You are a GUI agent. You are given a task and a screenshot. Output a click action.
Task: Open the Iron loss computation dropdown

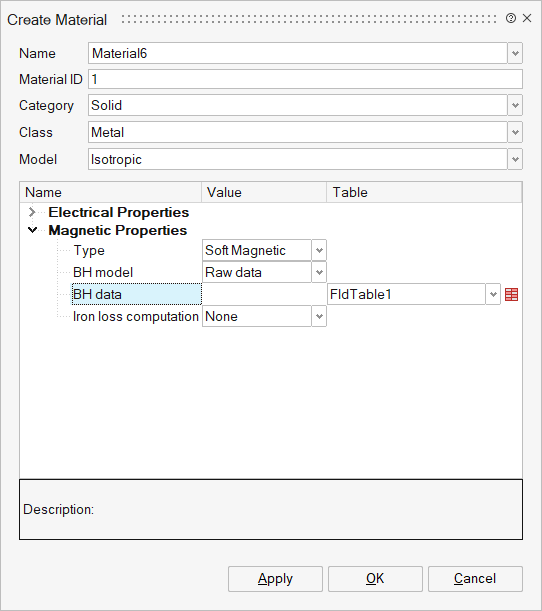319,316
